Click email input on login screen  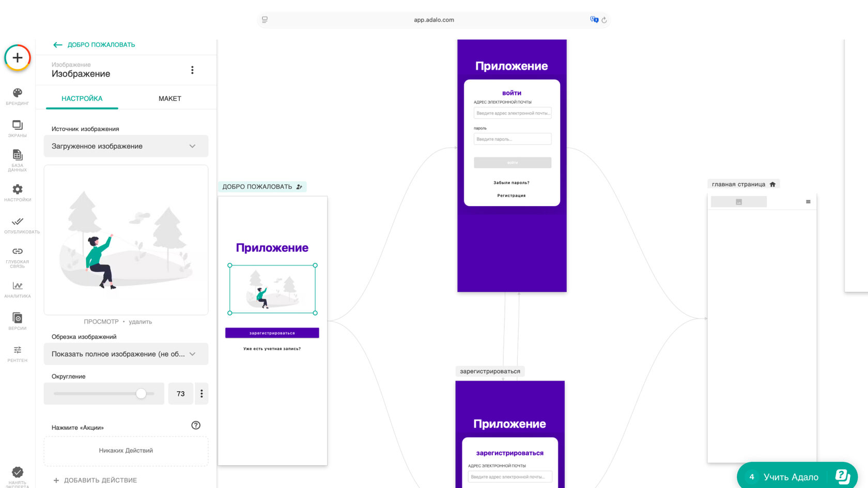click(x=513, y=113)
